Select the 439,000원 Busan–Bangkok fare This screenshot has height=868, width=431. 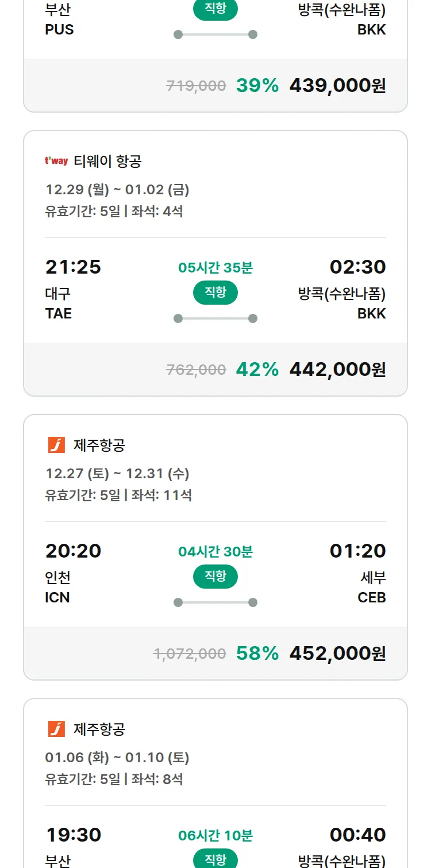(x=337, y=86)
